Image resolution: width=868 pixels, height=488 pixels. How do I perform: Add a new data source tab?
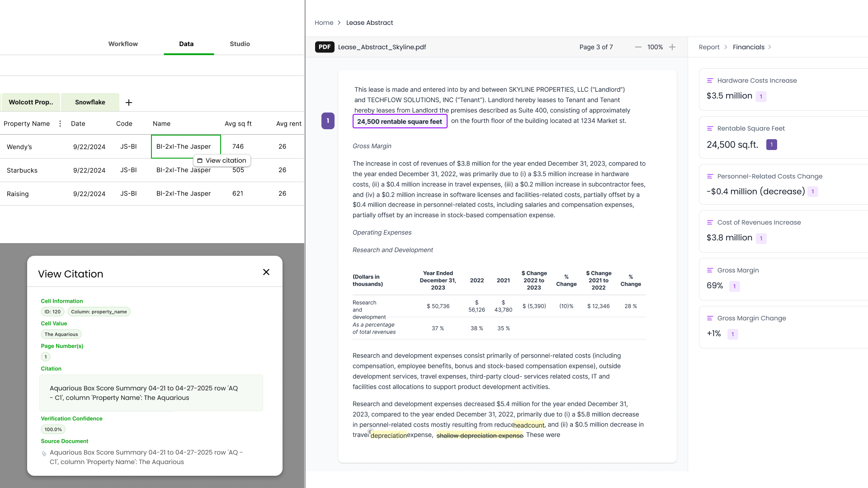[x=129, y=103]
